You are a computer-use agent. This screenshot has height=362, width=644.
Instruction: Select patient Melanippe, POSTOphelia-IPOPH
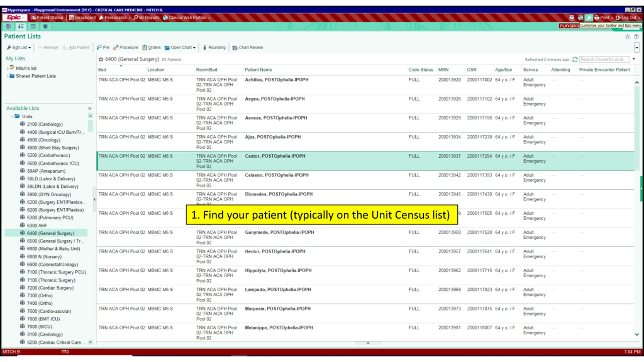(279, 328)
